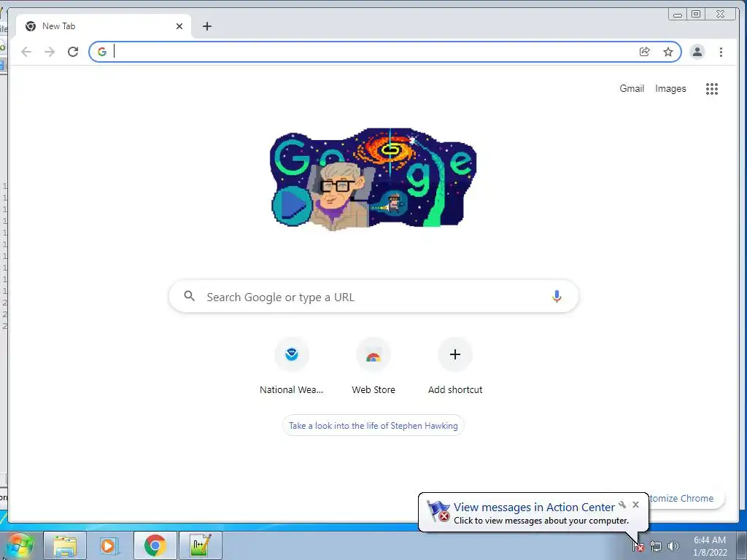Image resolution: width=747 pixels, height=560 pixels.
Task: Open the Gmail link
Action: pos(632,88)
